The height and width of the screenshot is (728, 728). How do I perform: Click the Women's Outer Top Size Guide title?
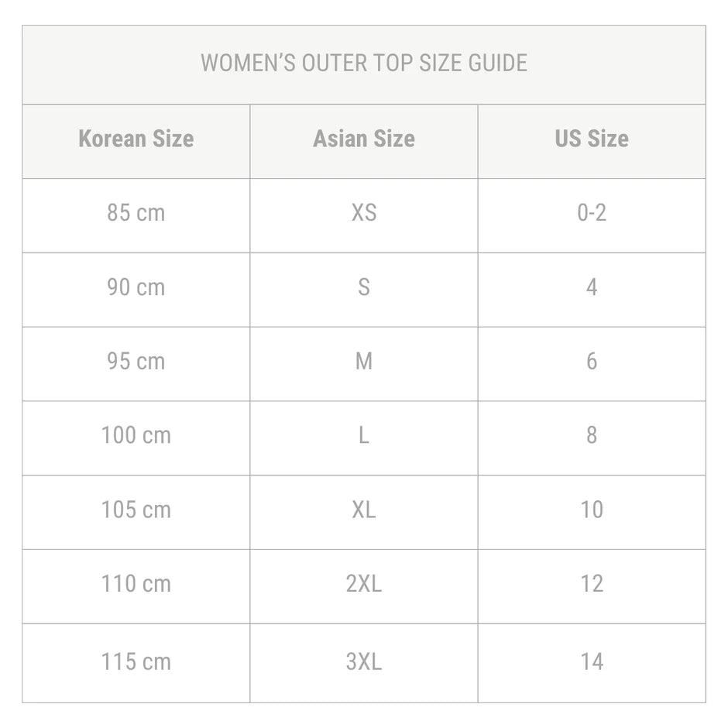[364, 63]
